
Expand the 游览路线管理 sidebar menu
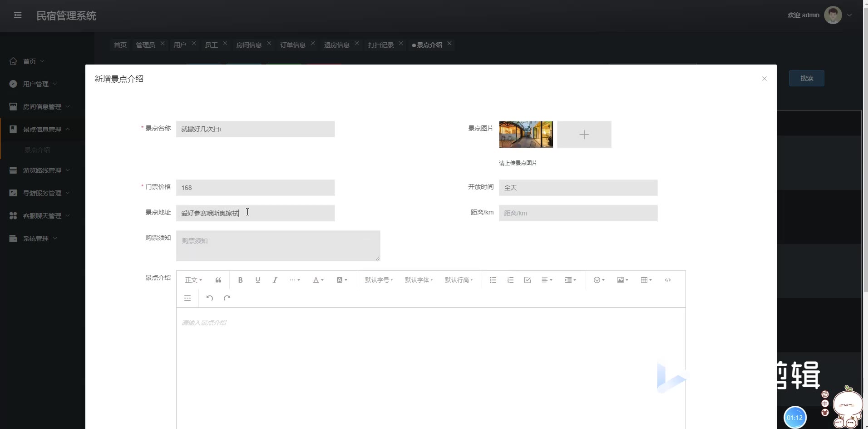coord(43,170)
